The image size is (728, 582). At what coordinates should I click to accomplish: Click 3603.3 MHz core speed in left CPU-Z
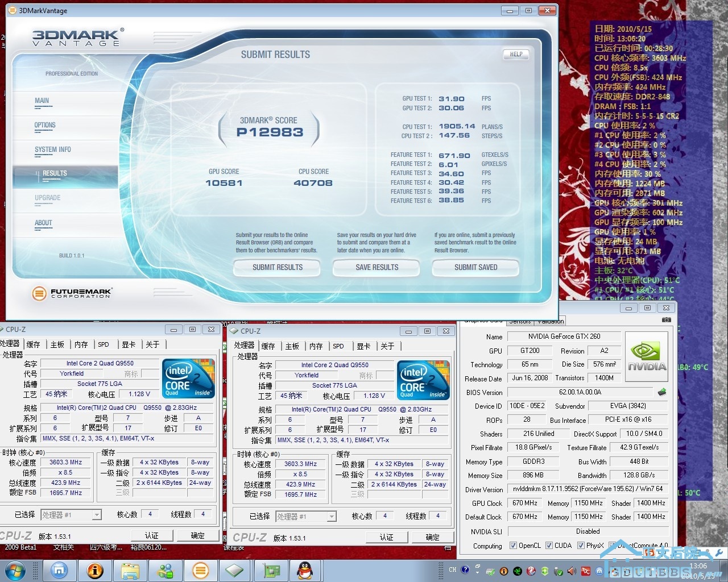pyautogui.click(x=65, y=462)
